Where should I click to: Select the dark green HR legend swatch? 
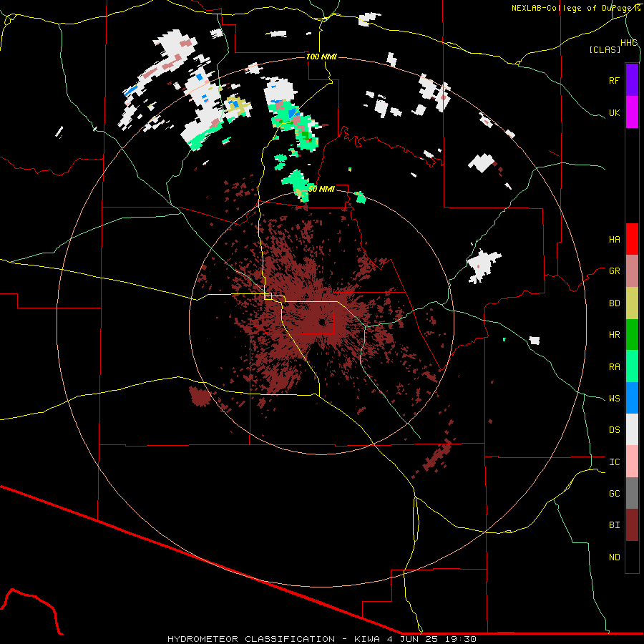pos(632,335)
